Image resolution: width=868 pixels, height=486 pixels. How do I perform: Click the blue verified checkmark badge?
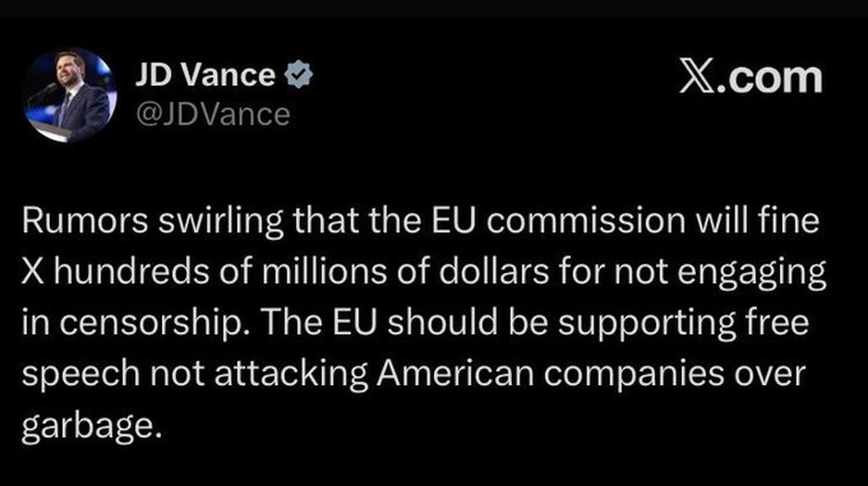[x=297, y=76]
